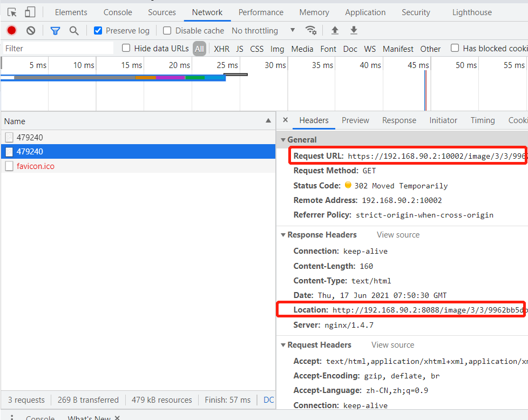528x420 pixels.
Task: Collapse the Request Headers section
Action: pos(283,345)
